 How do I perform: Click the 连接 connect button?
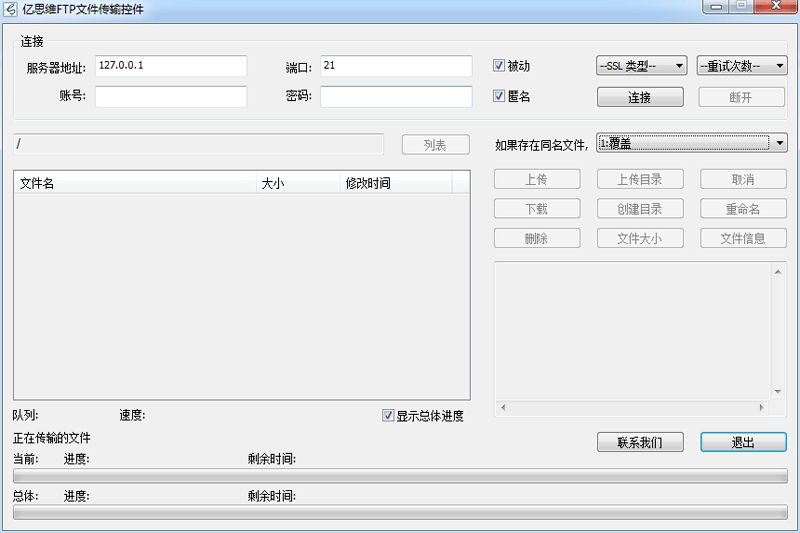(x=640, y=97)
